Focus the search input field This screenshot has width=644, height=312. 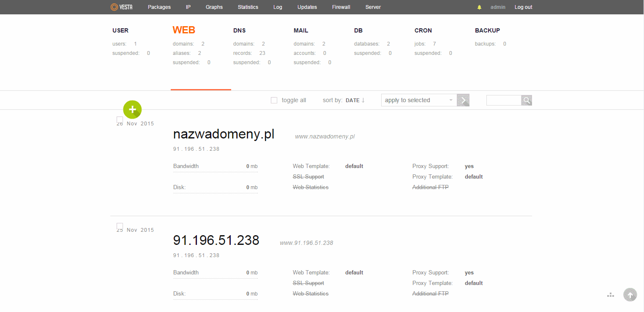point(504,100)
